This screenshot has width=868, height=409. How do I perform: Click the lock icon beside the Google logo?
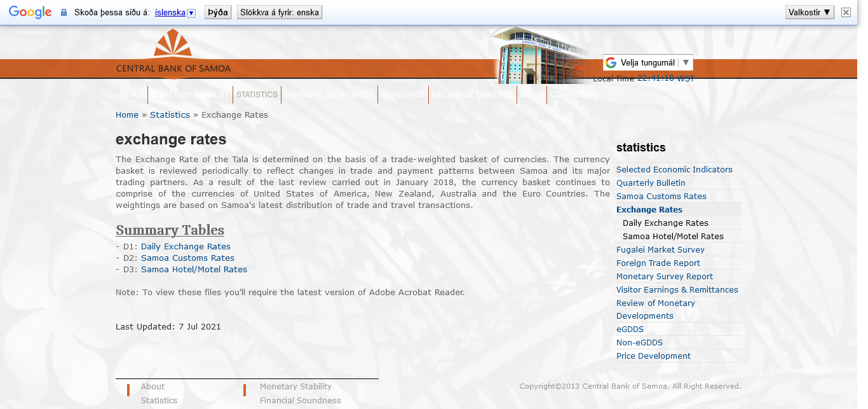64,13
